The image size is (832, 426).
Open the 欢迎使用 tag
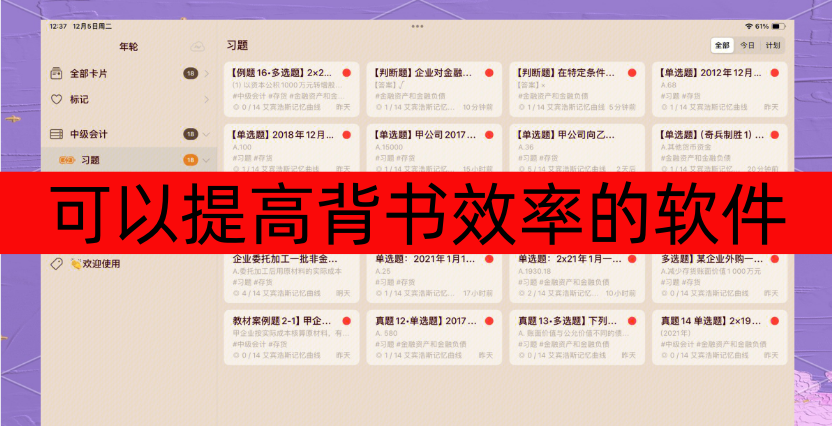click(x=129, y=264)
